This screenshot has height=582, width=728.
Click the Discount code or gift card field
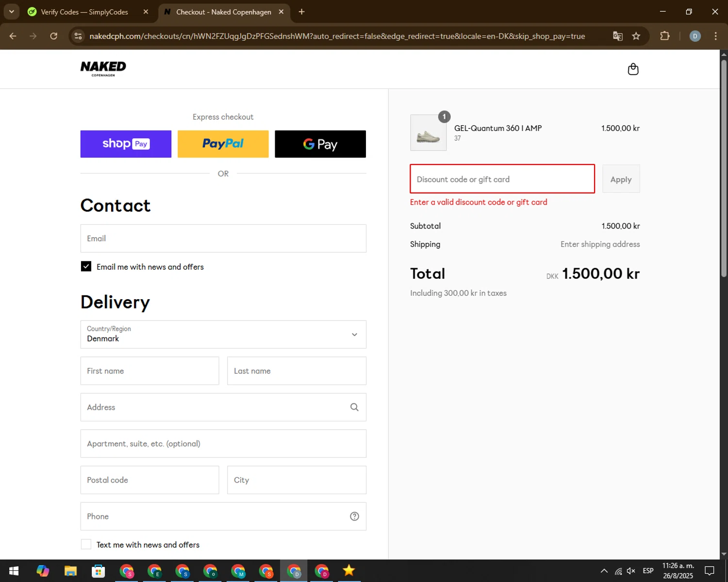pyautogui.click(x=502, y=179)
